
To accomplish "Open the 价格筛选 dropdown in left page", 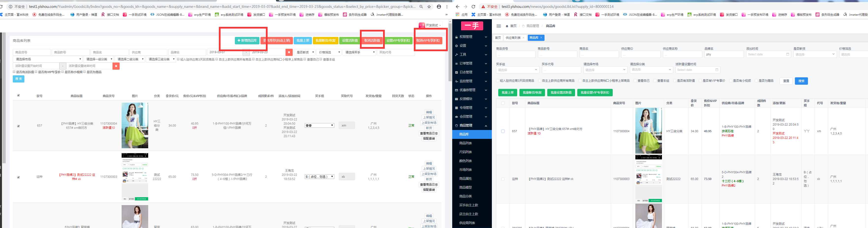I will click(x=329, y=52).
